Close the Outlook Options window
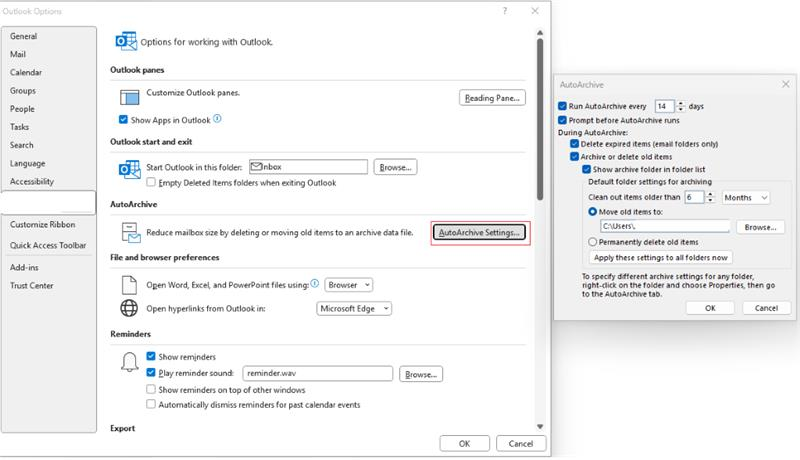Image resolution: width=800 pixels, height=460 pixels. point(535,11)
